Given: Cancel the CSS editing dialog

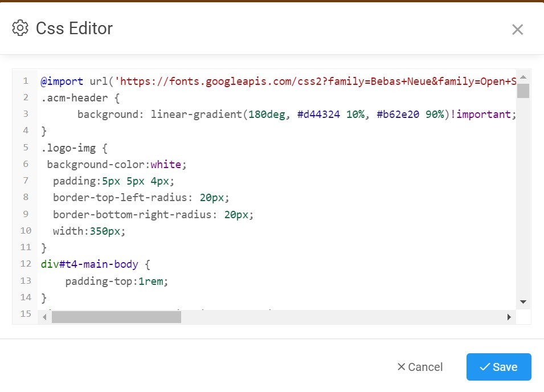Looking at the screenshot, I should pyautogui.click(x=419, y=367).
